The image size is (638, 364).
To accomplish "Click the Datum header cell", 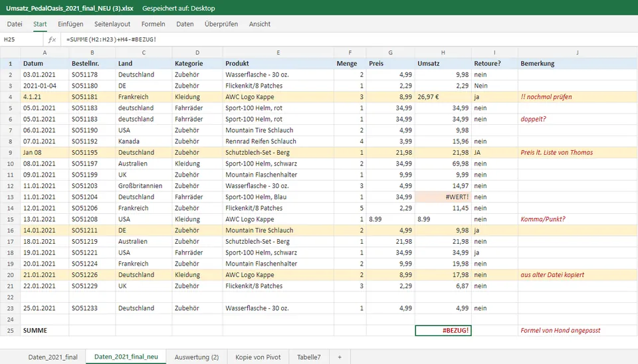I will pyautogui.click(x=45, y=64).
